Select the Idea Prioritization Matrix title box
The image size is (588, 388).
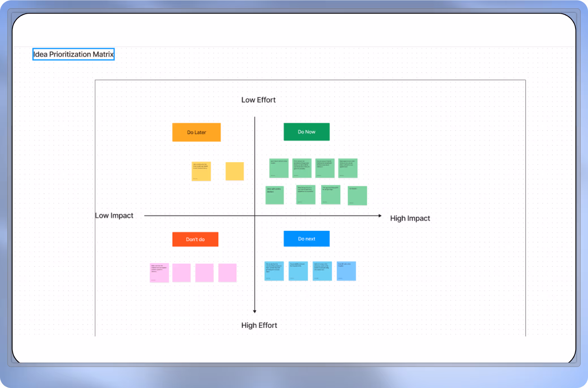coord(73,54)
